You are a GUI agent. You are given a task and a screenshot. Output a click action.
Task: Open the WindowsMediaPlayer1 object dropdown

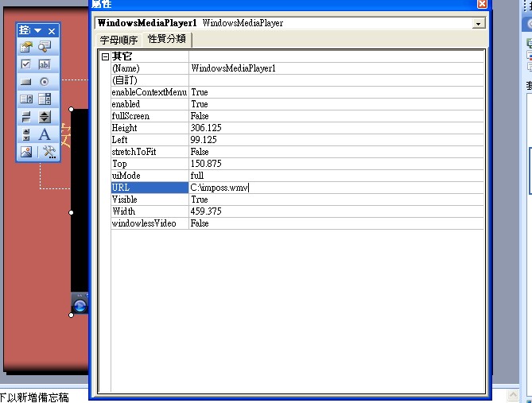click(x=479, y=23)
